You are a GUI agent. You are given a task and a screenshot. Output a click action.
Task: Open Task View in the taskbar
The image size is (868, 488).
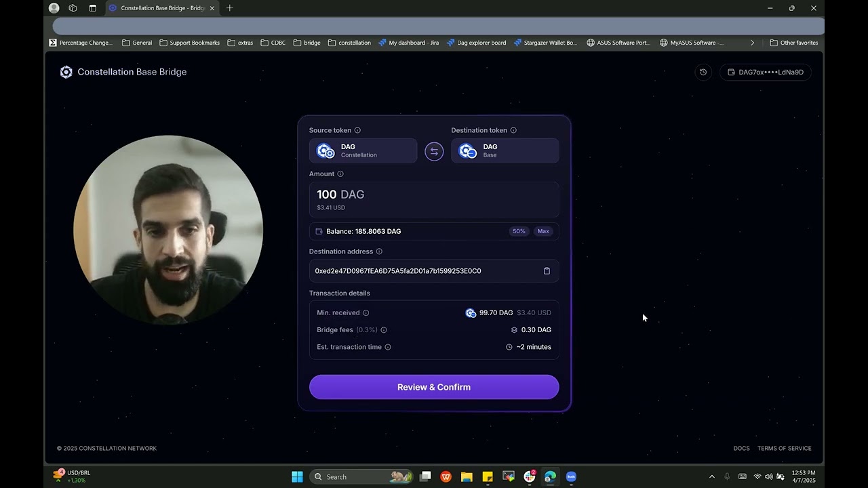pos(425,476)
